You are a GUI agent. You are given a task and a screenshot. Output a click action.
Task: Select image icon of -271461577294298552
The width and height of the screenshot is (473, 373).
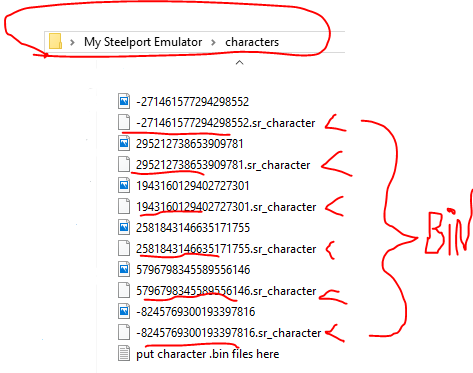(124, 101)
